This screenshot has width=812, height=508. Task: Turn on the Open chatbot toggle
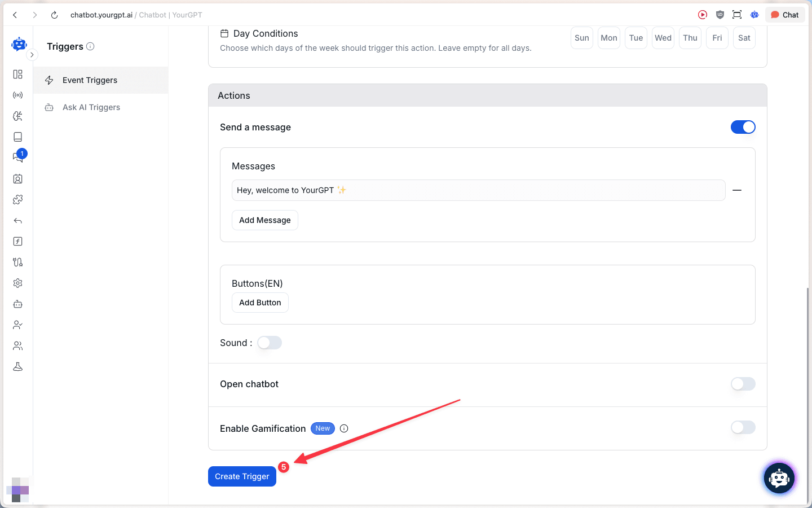point(743,384)
